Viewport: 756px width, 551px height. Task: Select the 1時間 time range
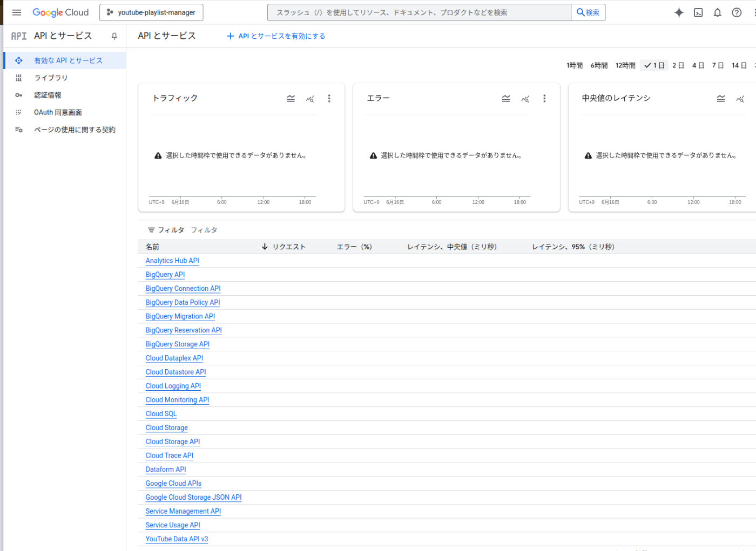[575, 65]
